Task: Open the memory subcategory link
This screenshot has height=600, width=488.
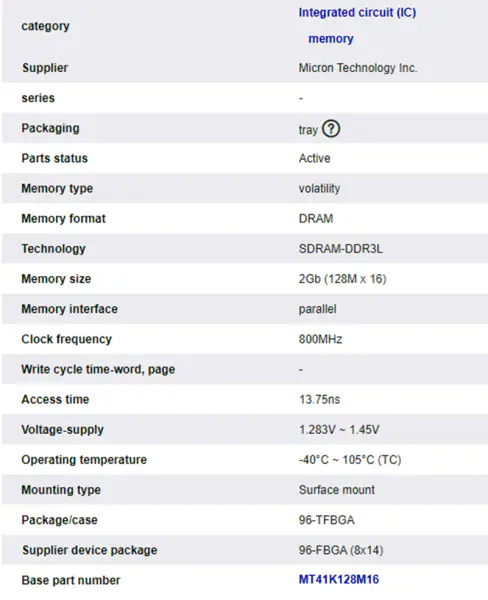Action: click(331, 39)
